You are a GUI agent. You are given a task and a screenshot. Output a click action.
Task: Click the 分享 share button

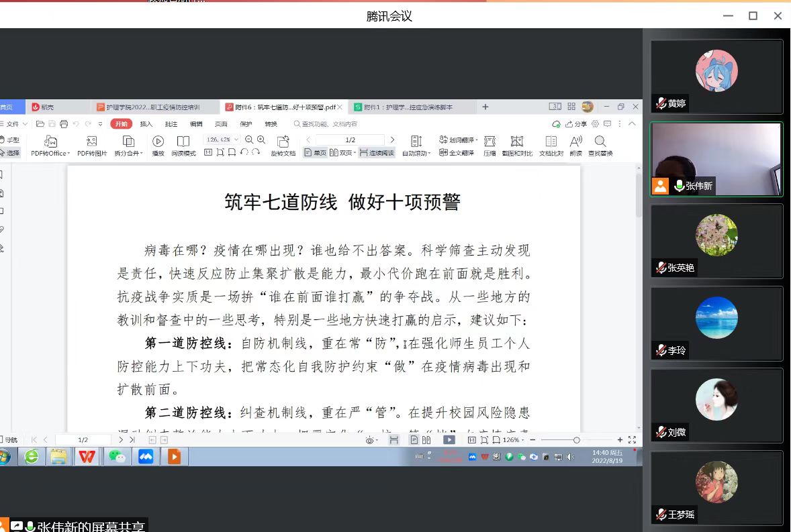pyautogui.click(x=577, y=124)
